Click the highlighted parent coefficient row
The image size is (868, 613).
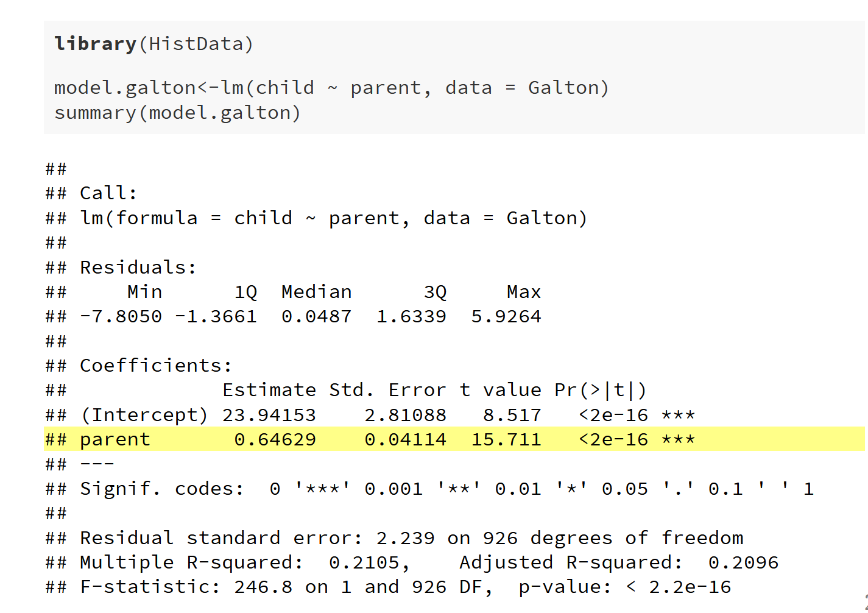coord(453,439)
